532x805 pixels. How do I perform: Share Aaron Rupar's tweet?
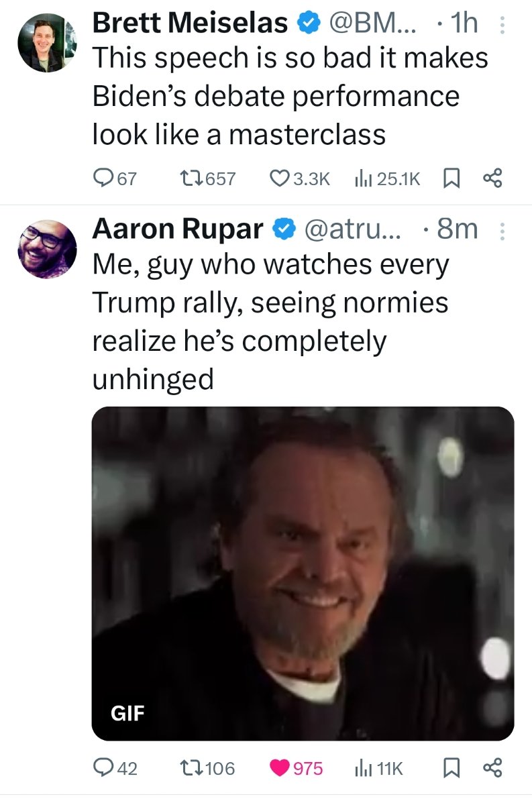pyautogui.click(x=492, y=767)
